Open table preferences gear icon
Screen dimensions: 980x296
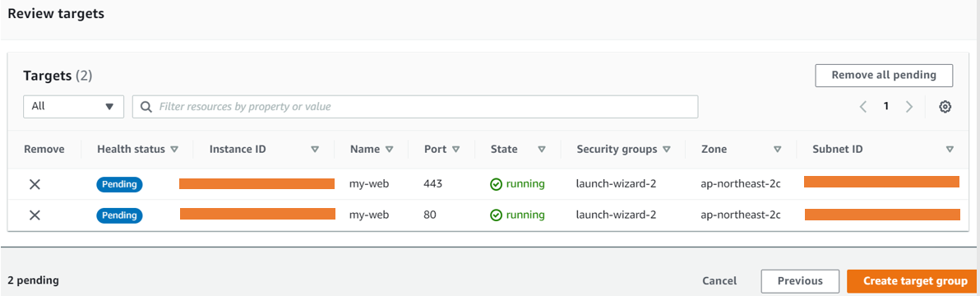945,107
